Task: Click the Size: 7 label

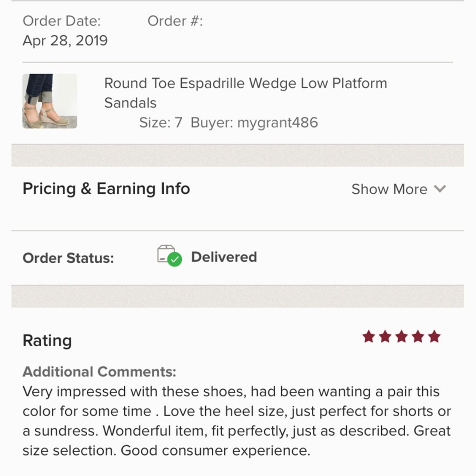Action: click(x=160, y=122)
